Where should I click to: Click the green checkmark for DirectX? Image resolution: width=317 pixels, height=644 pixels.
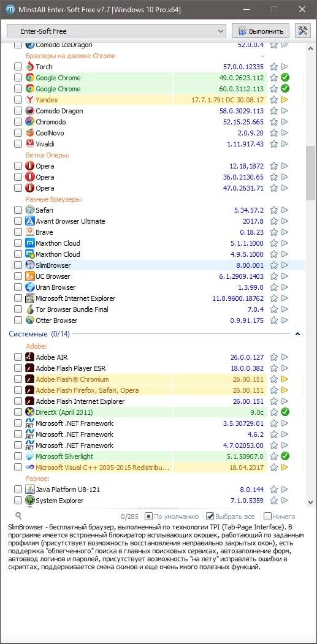[x=285, y=412]
